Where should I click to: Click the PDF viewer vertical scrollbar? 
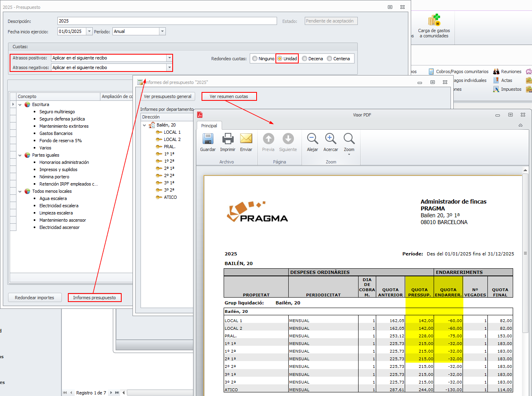(525, 253)
